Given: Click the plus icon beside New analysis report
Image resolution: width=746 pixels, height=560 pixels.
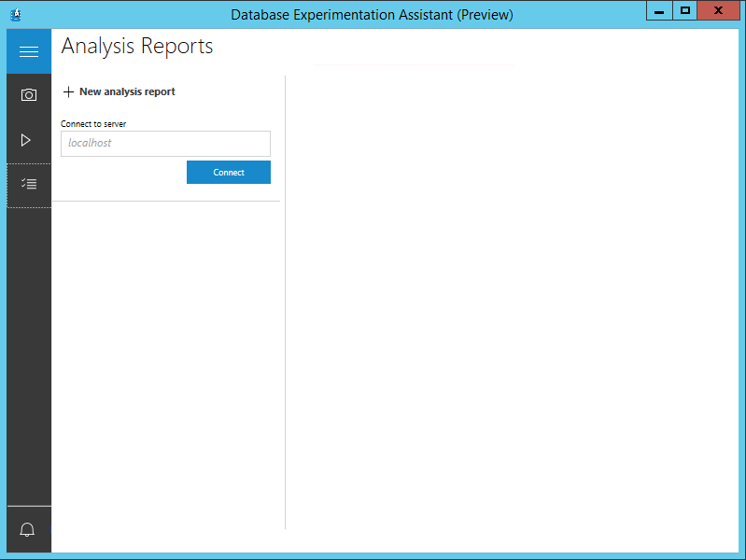Looking at the screenshot, I should pos(68,91).
